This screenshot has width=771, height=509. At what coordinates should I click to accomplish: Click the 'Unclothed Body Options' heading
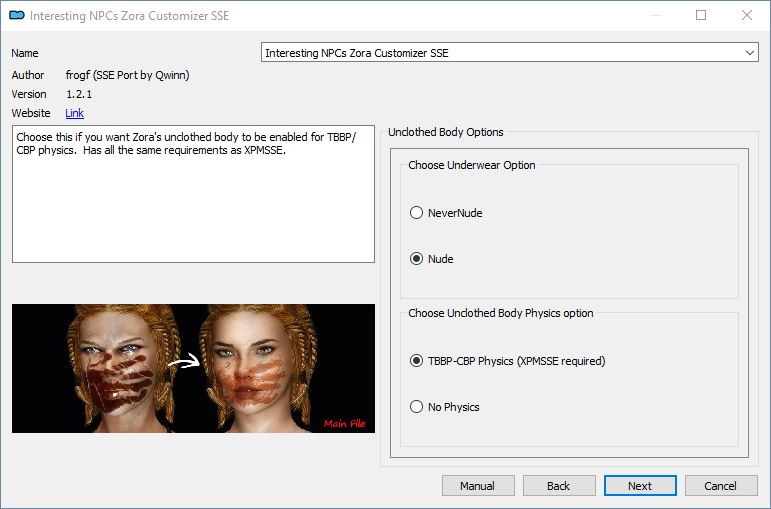(x=445, y=132)
